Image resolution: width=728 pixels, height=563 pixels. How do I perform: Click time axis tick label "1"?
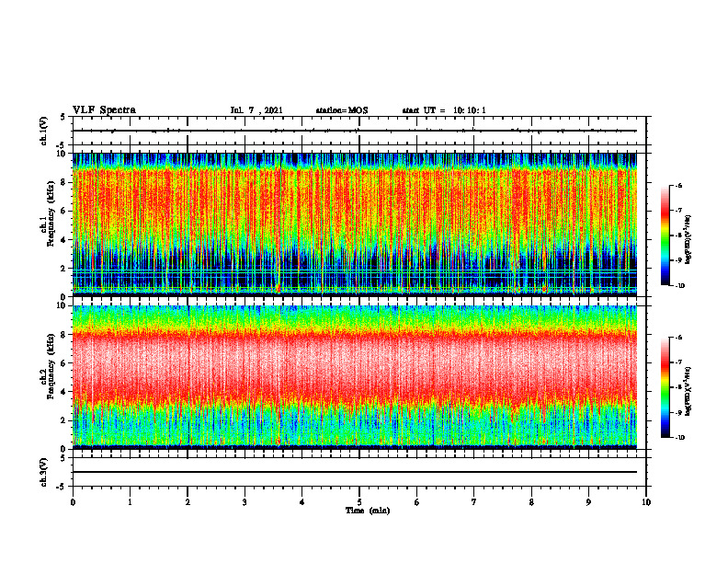pyautogui.click(x=130, y=502)
